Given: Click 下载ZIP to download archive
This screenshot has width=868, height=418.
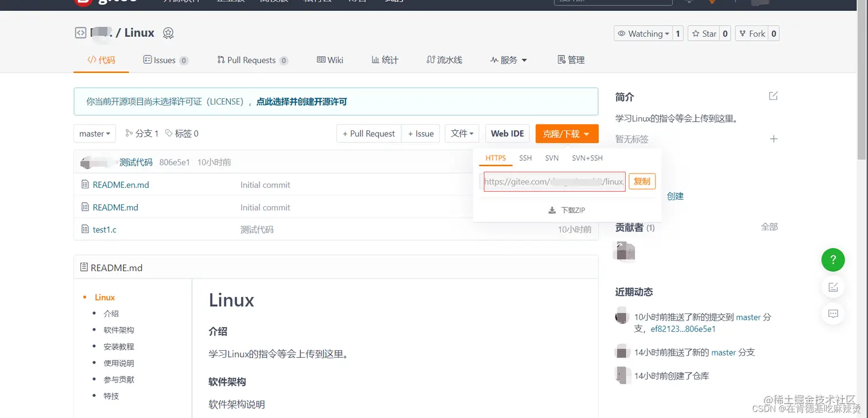Looking at the screenshot, I should (567, 210).
